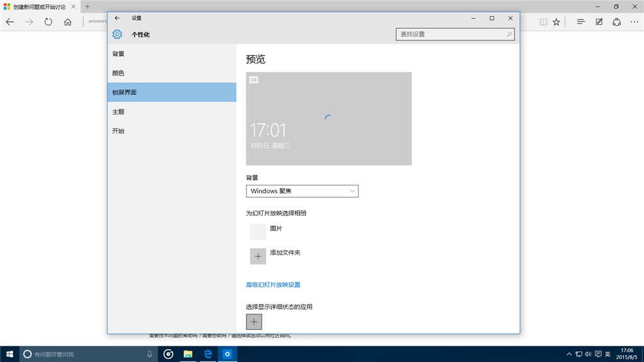The height and width of the screenshot is (362, 644).
Task: Select 锁屏界面 in the sidebar
Action: (x=172, y=92)
